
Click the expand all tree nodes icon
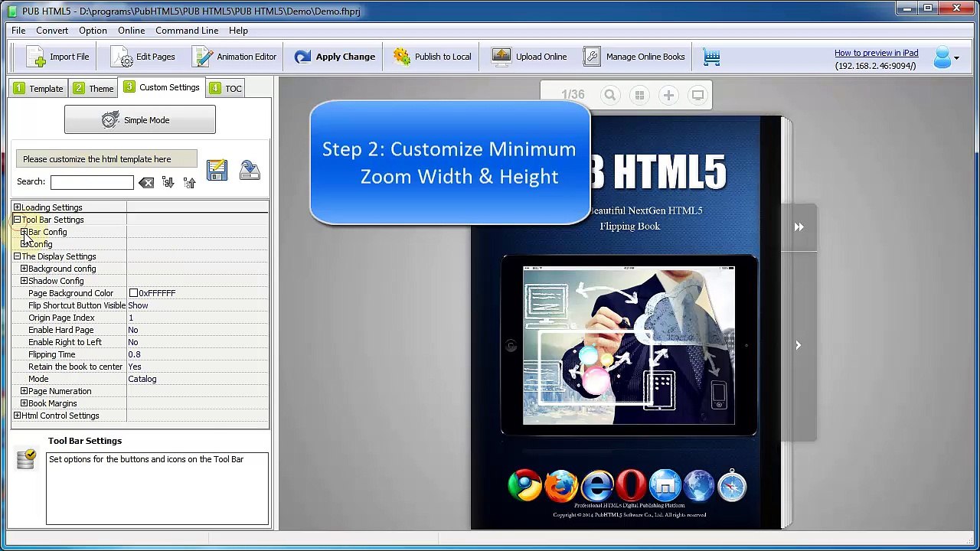[168, 183]
